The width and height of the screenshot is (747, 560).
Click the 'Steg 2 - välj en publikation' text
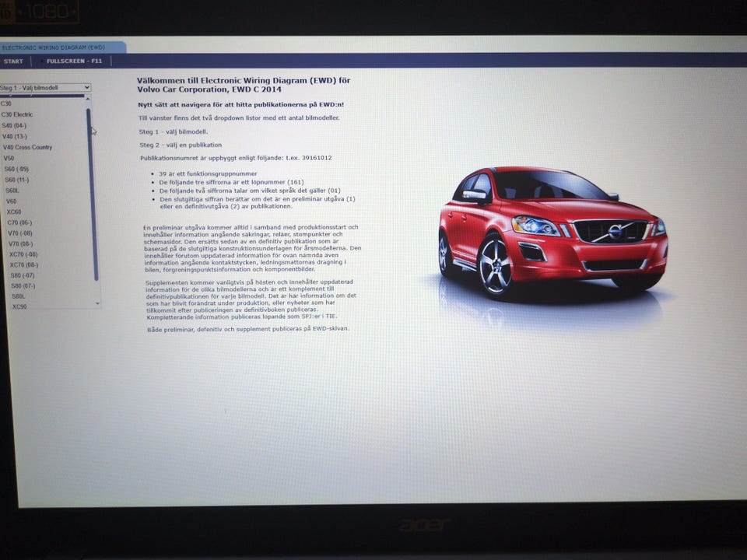click(181, 145)
